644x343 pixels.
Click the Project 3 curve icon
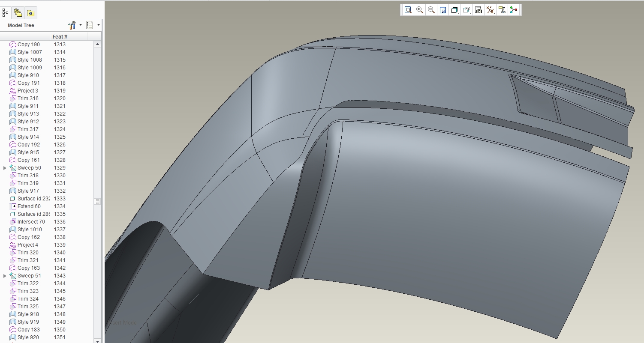point(13,91)
